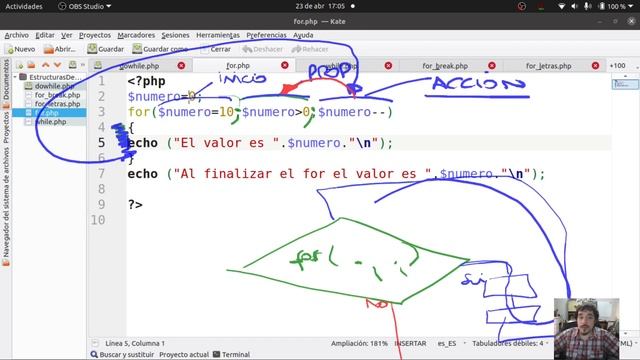Screen dimensions: 640x360
Task: Click the new document icon in Documentos panel
Action: point(19,65)
